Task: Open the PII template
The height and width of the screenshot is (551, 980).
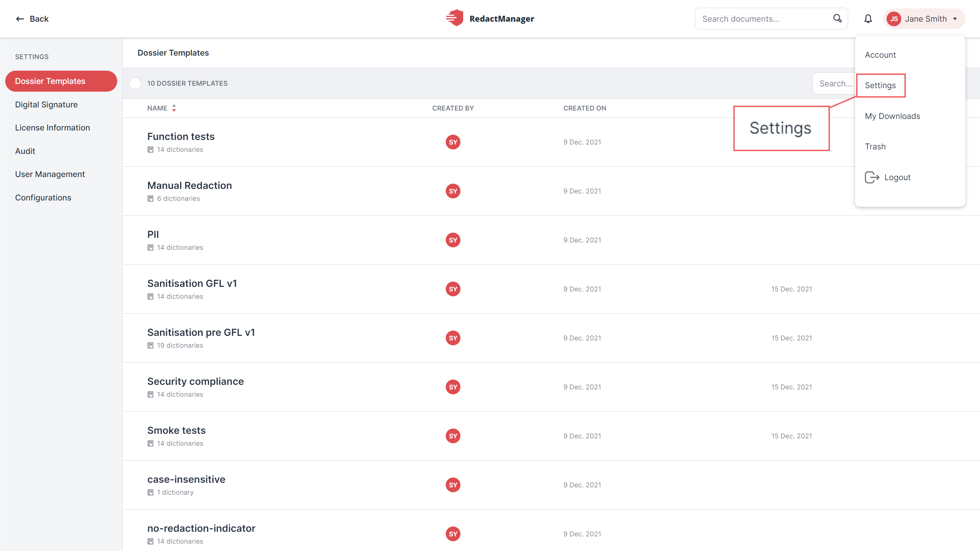Action: (153, 234)
